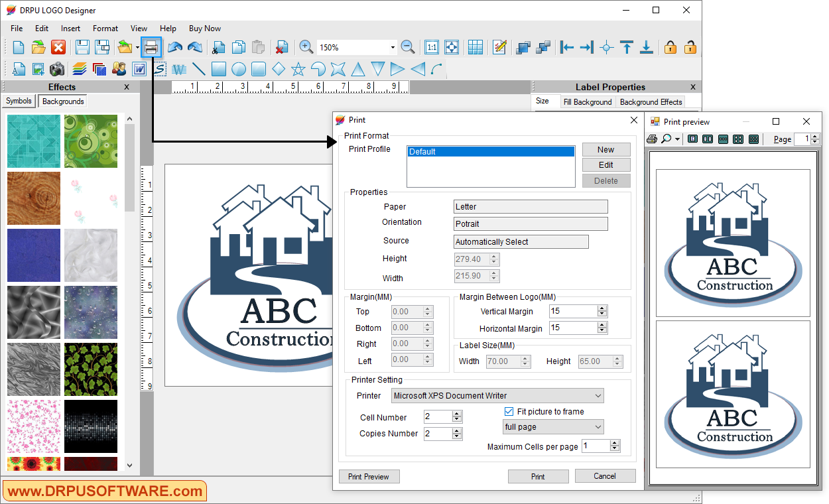Open the Format menu
Image resolution: width=829 pixels, height=504 pixels.
point(105,28)
